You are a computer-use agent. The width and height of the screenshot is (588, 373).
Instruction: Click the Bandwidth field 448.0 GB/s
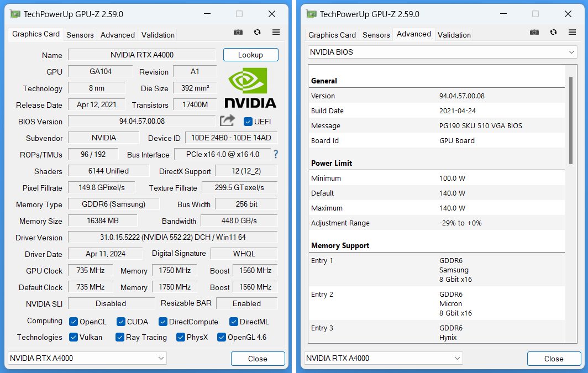(x=239, y=220)
